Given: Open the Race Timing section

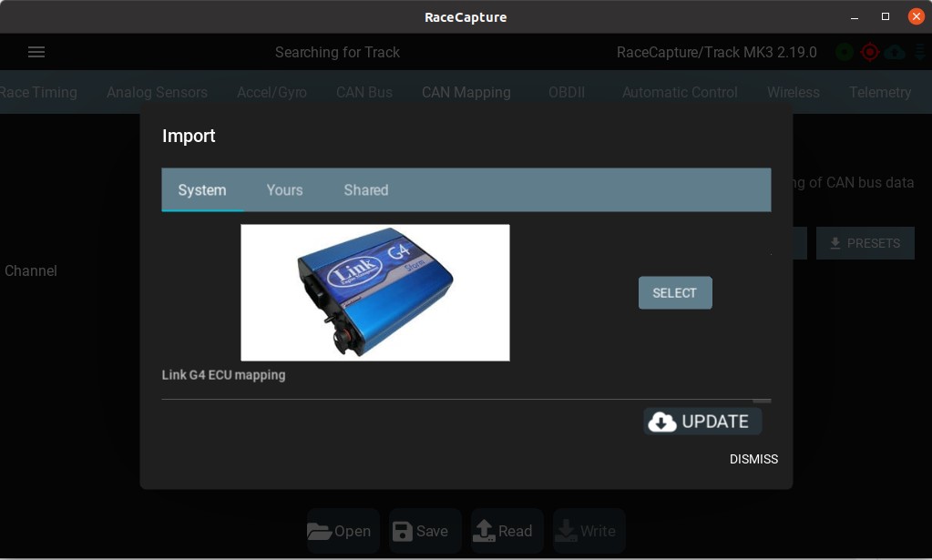Looking at the screenshot, I should pos(38,93).
